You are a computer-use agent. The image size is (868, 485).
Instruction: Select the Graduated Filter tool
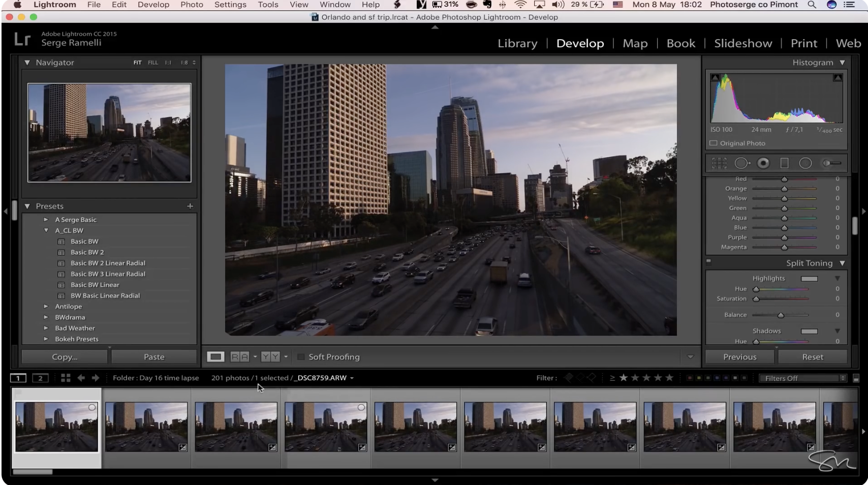pyautogui.click(x=784, y=163)
